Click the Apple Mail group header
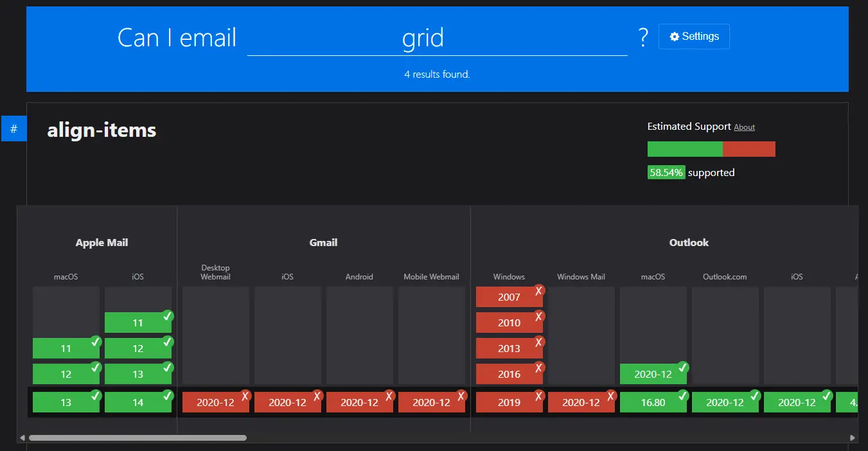The image size is (868, 451). [102, 243]
